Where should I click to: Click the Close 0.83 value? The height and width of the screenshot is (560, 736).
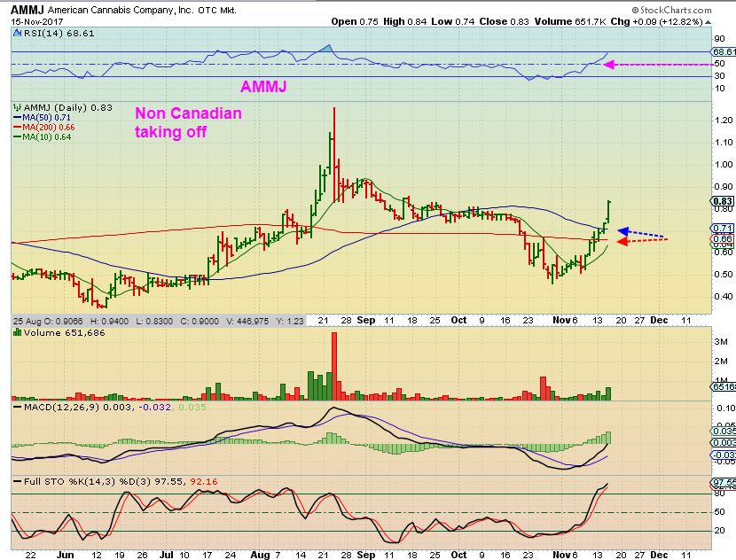click(x=505, y=21)
